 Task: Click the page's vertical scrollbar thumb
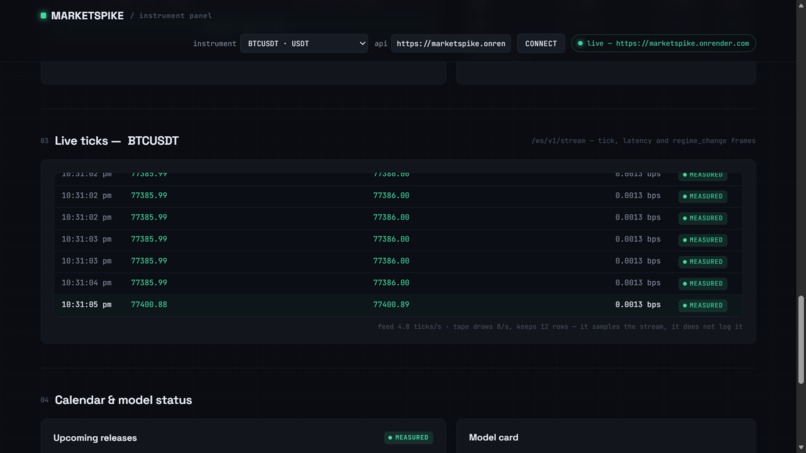click(x=801, y=339)
